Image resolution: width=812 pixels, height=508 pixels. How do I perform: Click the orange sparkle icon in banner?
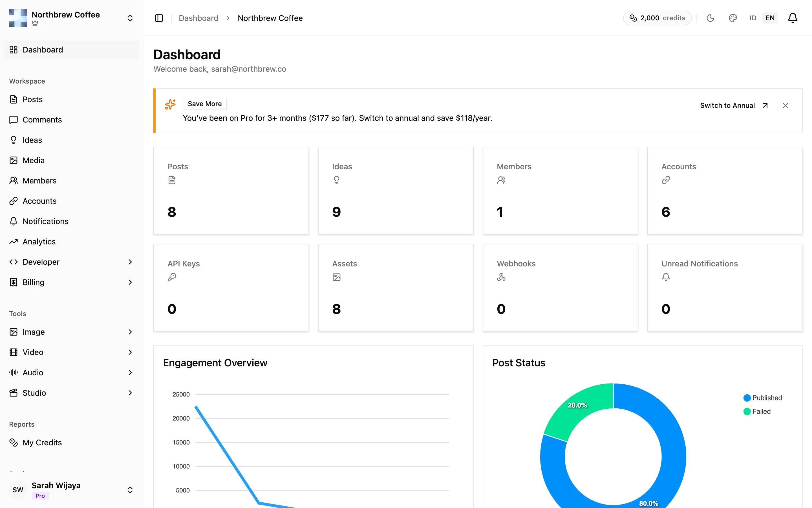[x=170, y=104]
